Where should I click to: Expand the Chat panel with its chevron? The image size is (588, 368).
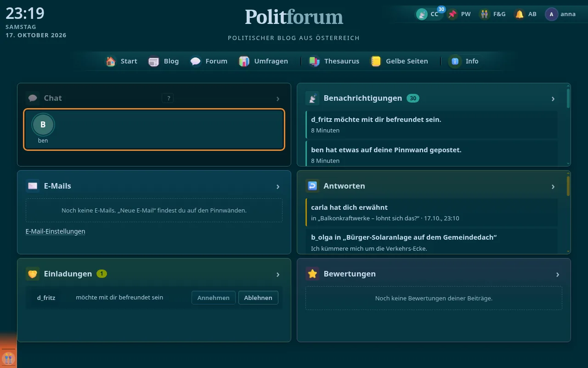[278, 98]
